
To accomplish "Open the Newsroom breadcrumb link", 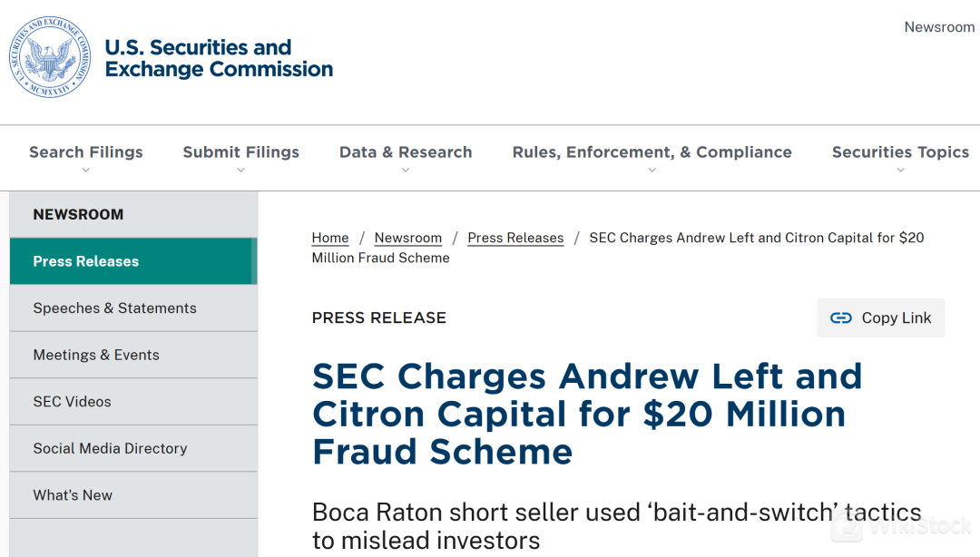I will (x=408, y=238).
